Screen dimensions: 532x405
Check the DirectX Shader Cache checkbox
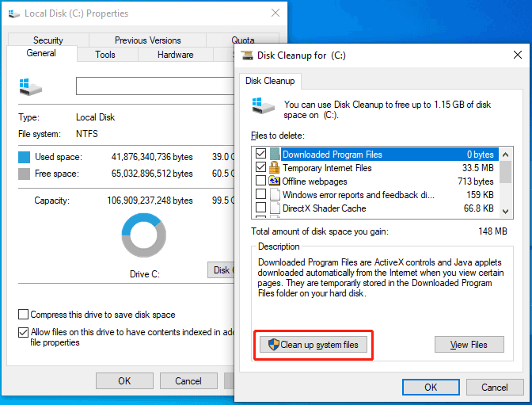point(260,207)
